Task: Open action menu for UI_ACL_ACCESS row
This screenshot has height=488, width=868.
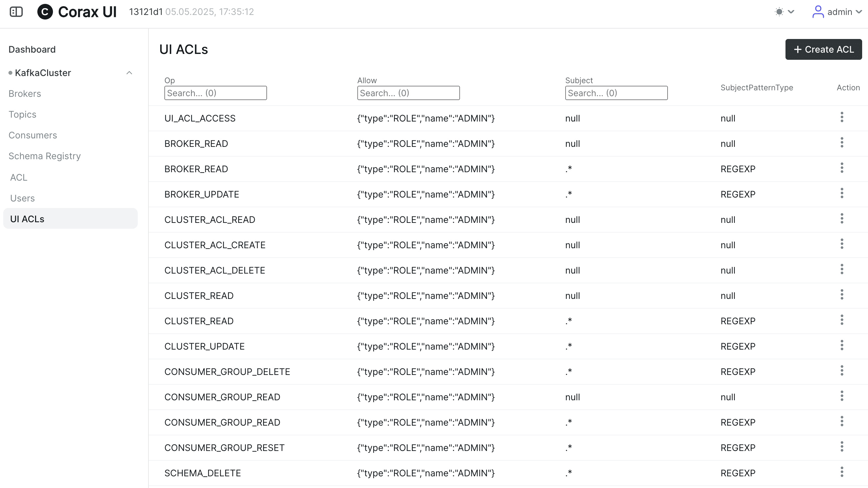Action: coord(841,117)
